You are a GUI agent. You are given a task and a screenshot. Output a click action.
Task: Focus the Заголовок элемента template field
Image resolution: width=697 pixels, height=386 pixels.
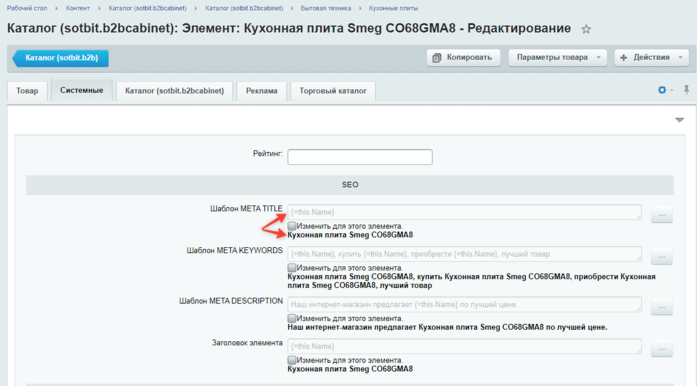pos(465,346)
